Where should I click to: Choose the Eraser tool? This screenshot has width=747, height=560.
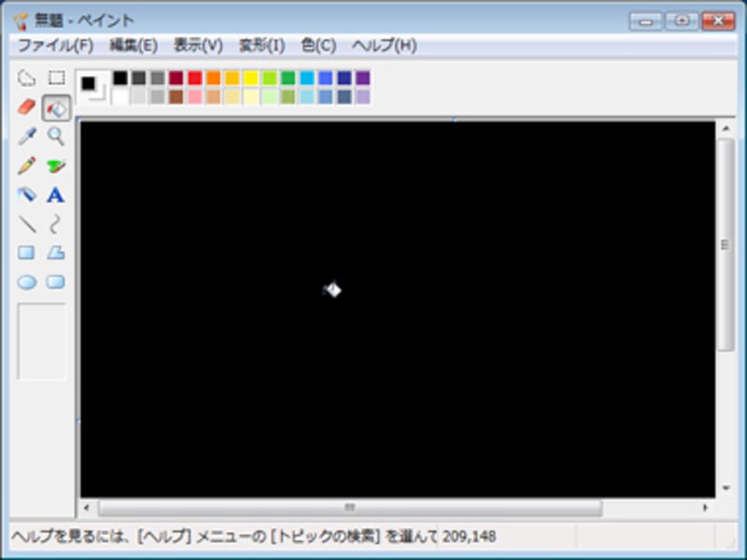point(27,107)
